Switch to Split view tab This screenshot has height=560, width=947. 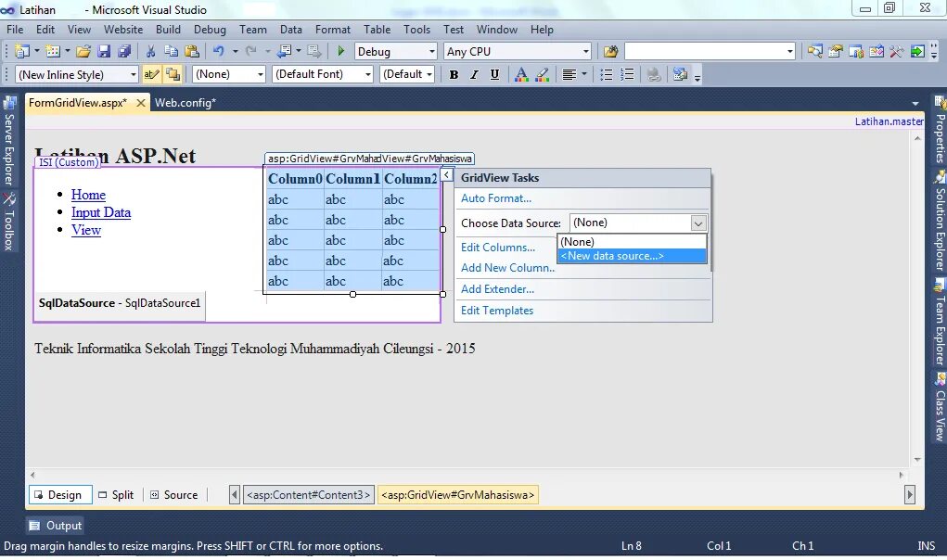(x=116, y=495)
